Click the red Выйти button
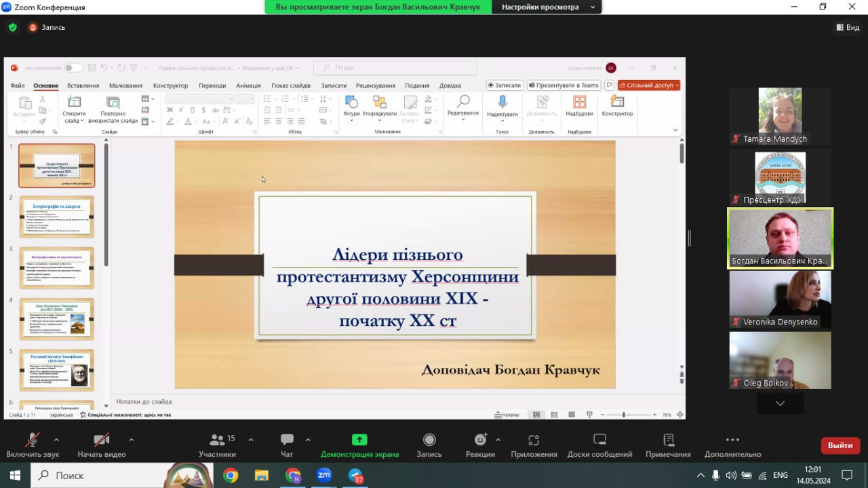 [x=840, y=445]
